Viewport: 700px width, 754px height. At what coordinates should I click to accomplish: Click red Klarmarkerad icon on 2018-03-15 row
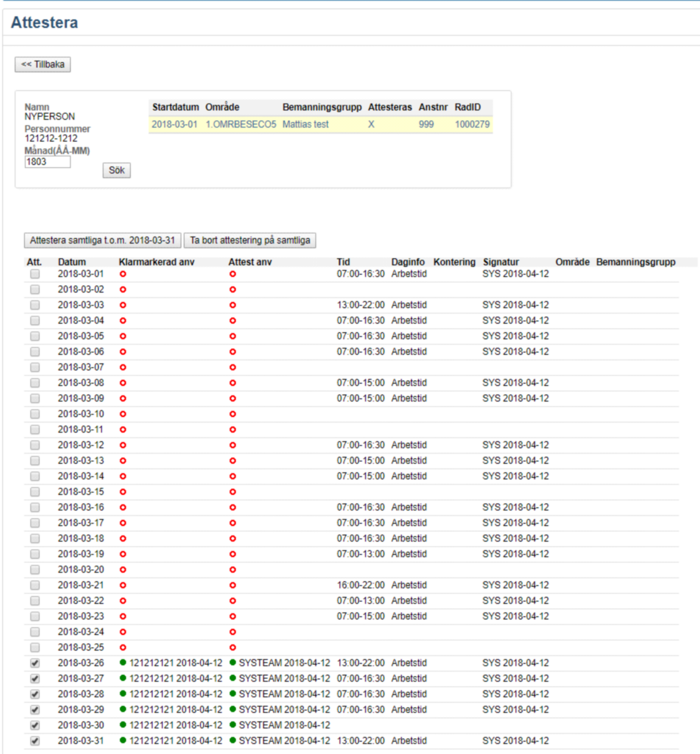point(123,492)
